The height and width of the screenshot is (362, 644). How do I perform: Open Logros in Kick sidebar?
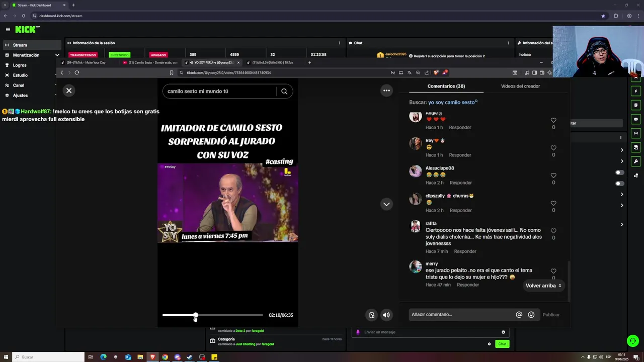[x=20, y=65]
